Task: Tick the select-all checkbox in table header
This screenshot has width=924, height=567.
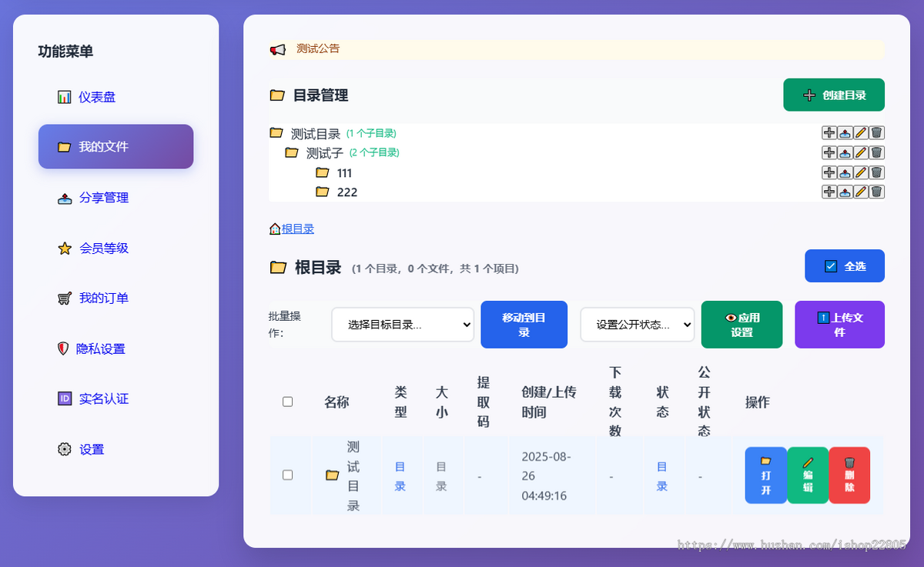Action: pyautogui.click(x=288, y=402)
